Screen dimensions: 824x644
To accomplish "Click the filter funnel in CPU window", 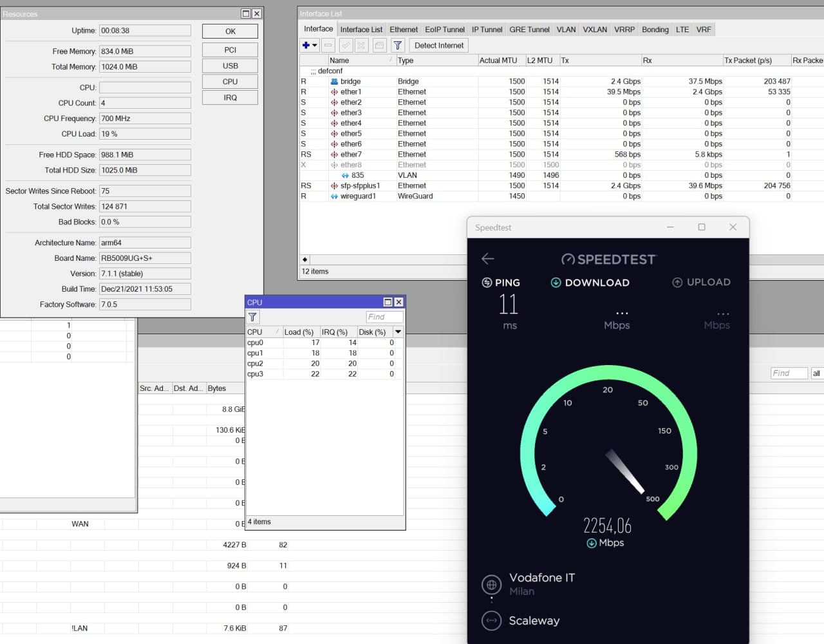I will 253,317.
